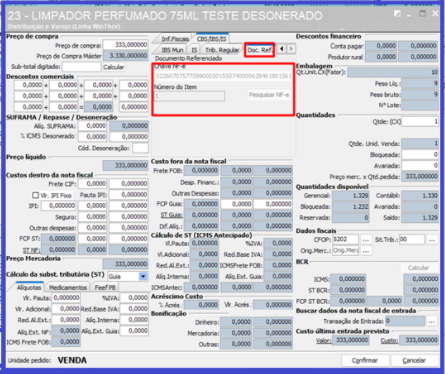445x374 pixels.
Task: Click the Chave NF-e field
Action: coord(223,76)
